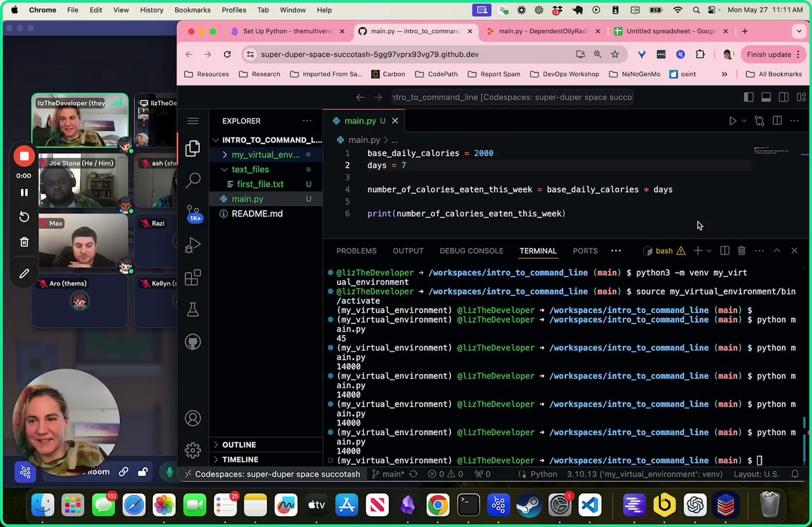The width and height of the screenshot is (812, 527).
Task: Open launch profile dropdown beside new terminal
Action: [x=709, y=250]
